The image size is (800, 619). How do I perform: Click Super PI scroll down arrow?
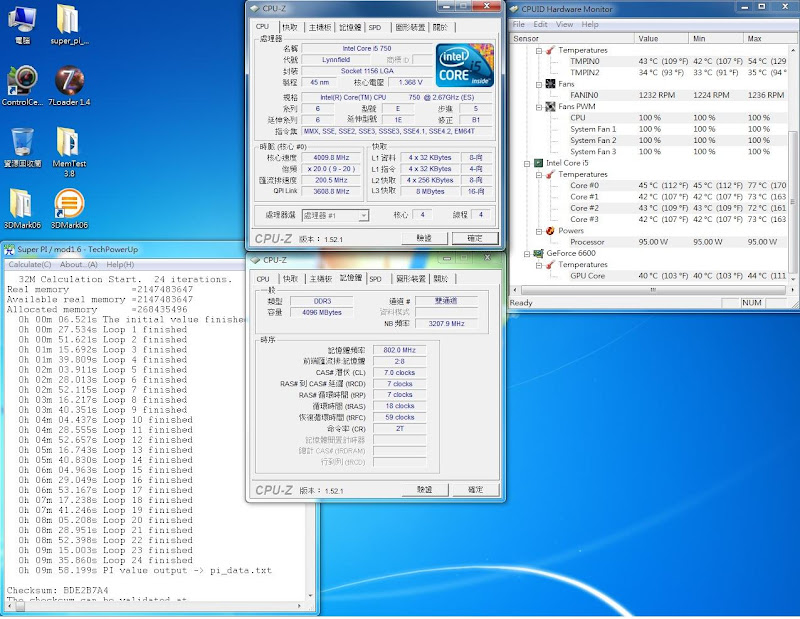(310, 596)
